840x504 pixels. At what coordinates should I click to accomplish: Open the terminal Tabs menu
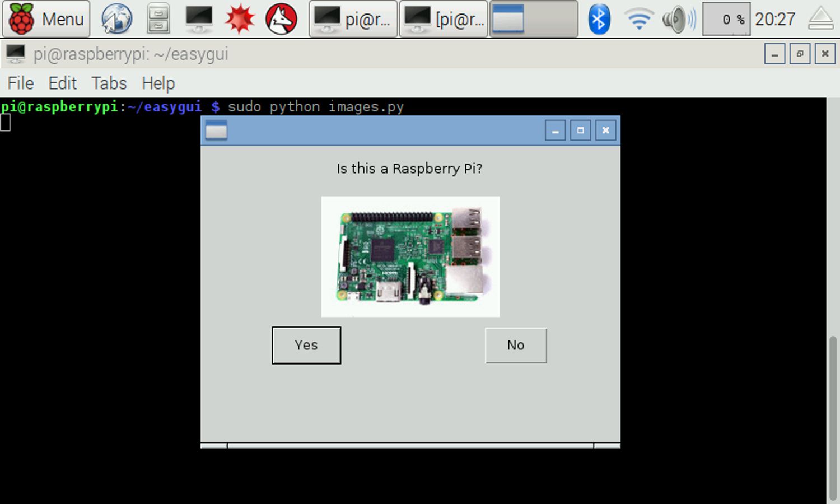(109, 83)
